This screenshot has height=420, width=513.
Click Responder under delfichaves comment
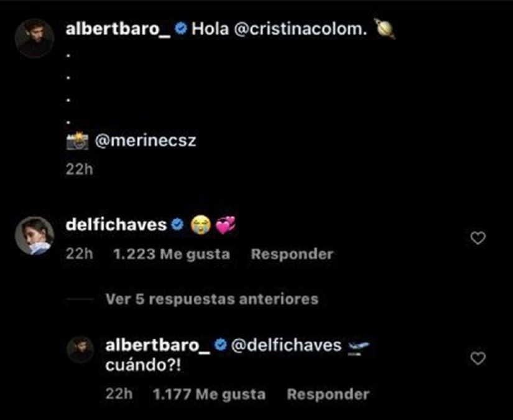292,254
